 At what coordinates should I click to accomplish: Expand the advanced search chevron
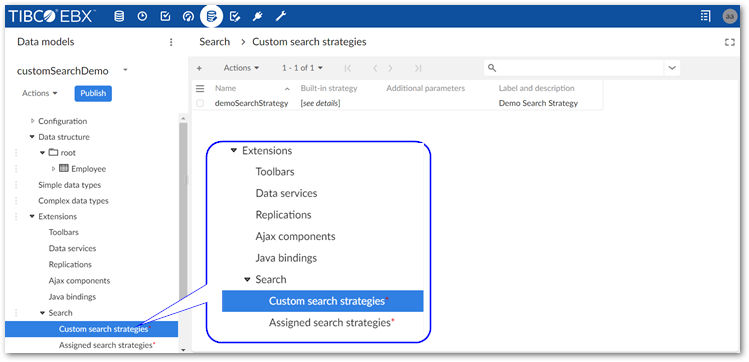(x=672, y=68)
